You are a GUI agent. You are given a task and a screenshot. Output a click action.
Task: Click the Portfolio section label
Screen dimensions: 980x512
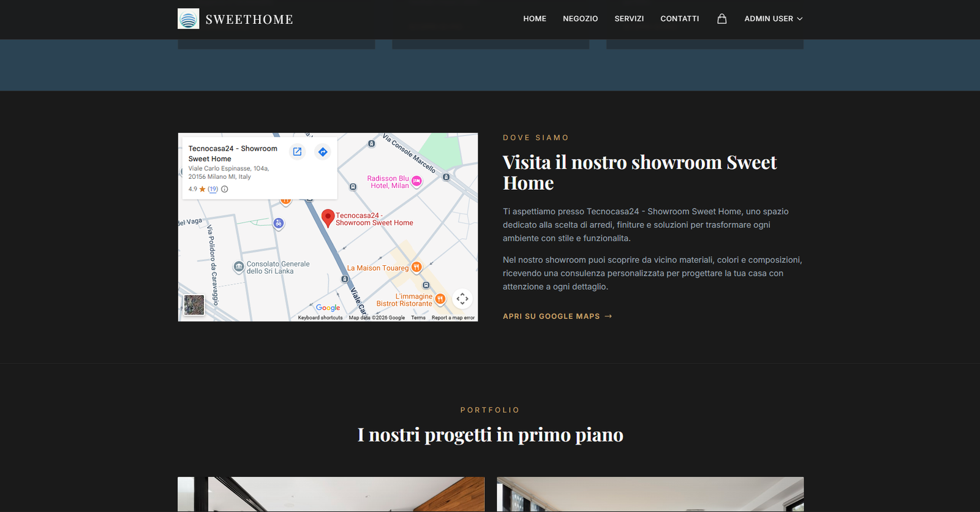pyautogui.click(x=490, y=410)
